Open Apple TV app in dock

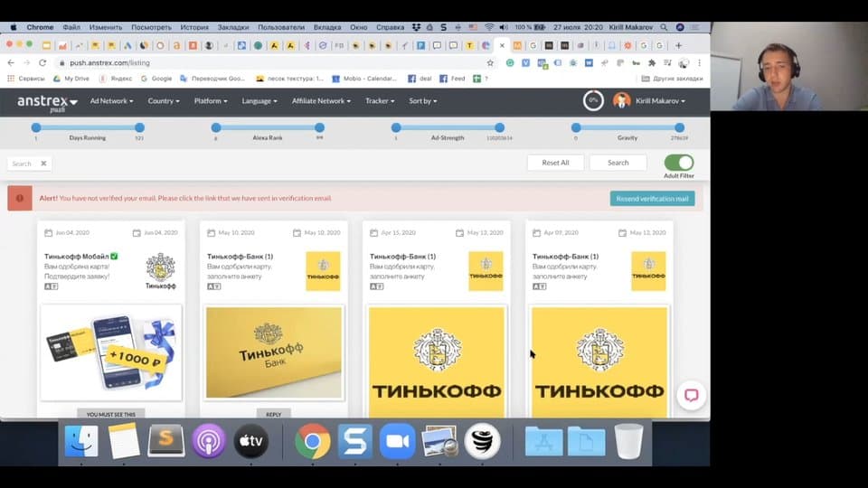pos(250,442)
